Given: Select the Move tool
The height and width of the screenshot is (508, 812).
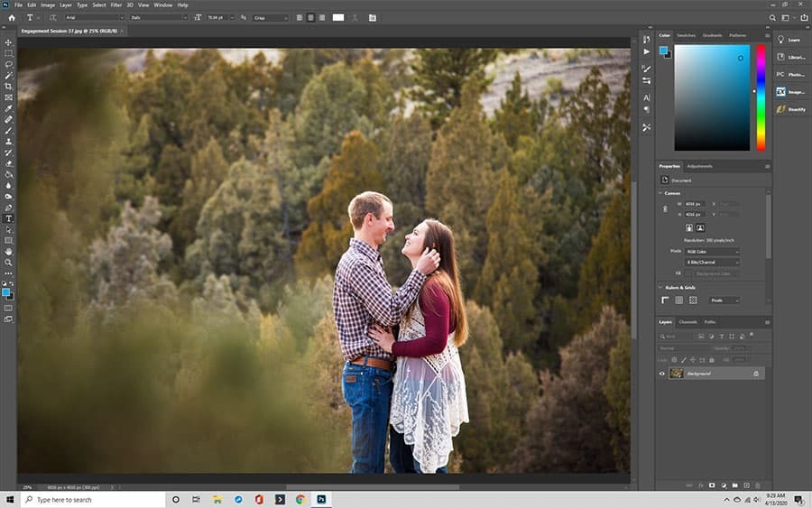Looking at the screenshot, I should (9, 42).
